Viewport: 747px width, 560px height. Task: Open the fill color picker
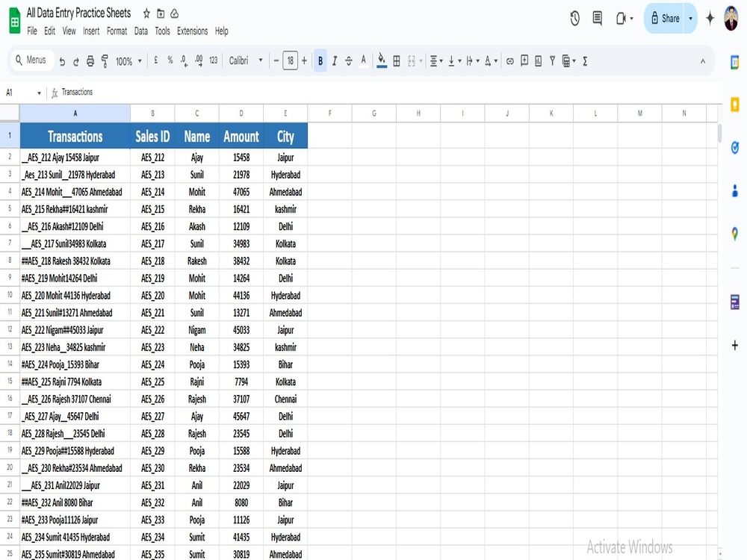pos(382,60)
